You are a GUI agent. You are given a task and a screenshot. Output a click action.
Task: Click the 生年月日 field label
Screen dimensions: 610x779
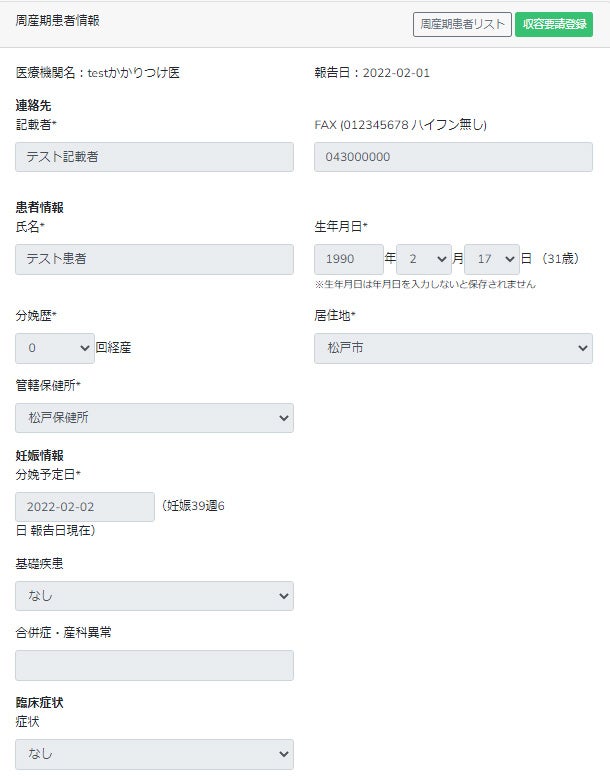point(341,227)
